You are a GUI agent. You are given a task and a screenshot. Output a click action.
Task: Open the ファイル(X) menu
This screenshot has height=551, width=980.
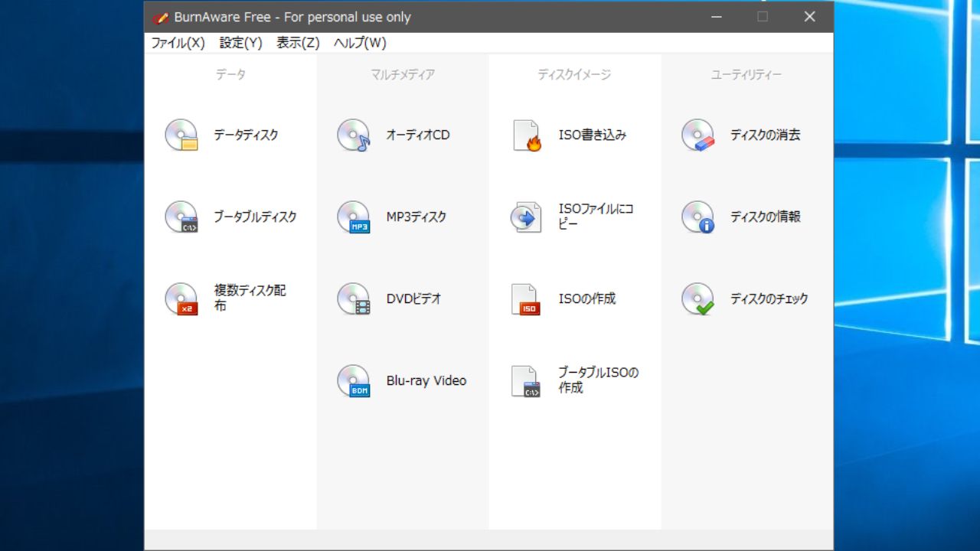(178, 43)
